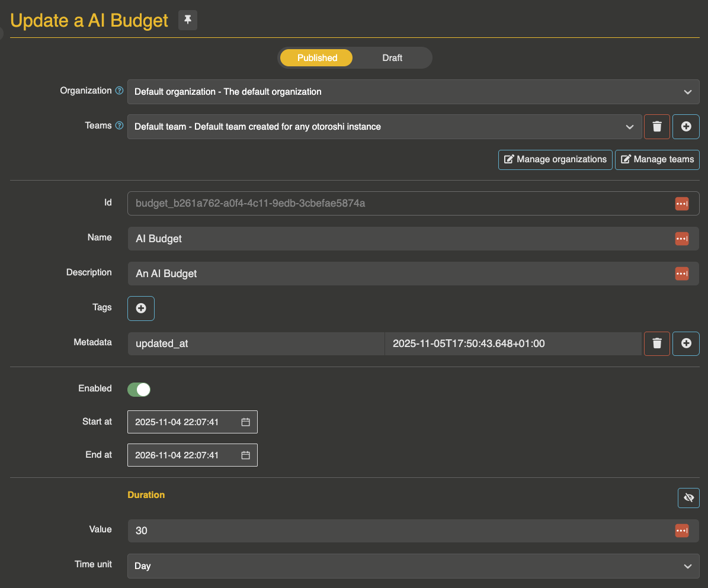This screenshot has width=708, height=588.
Task: Click the Manage organizations button
Action: (555, 159)
